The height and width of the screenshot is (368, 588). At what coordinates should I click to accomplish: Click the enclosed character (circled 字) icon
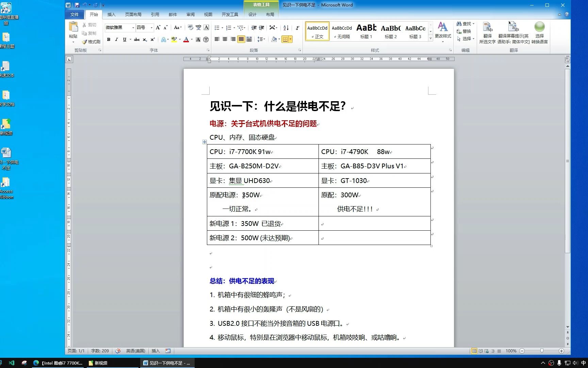point(206,40)
